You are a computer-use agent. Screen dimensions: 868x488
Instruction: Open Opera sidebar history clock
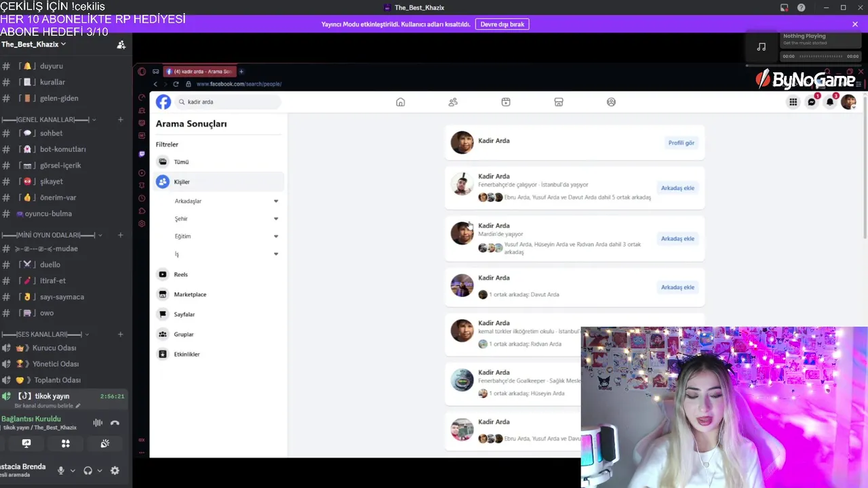(x=142, y=198)
